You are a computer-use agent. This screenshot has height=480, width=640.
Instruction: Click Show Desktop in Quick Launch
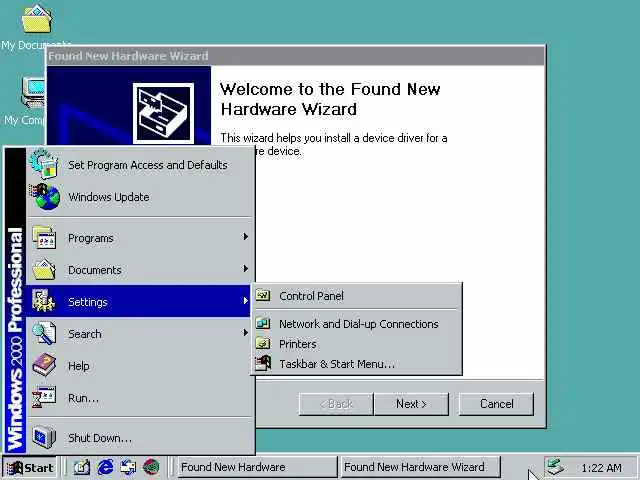82,467
